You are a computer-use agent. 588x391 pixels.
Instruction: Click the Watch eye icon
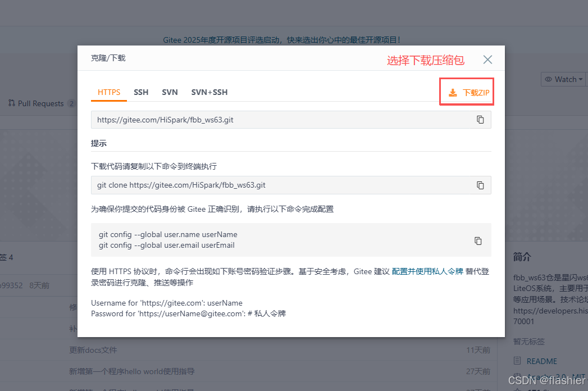point(548,79)
